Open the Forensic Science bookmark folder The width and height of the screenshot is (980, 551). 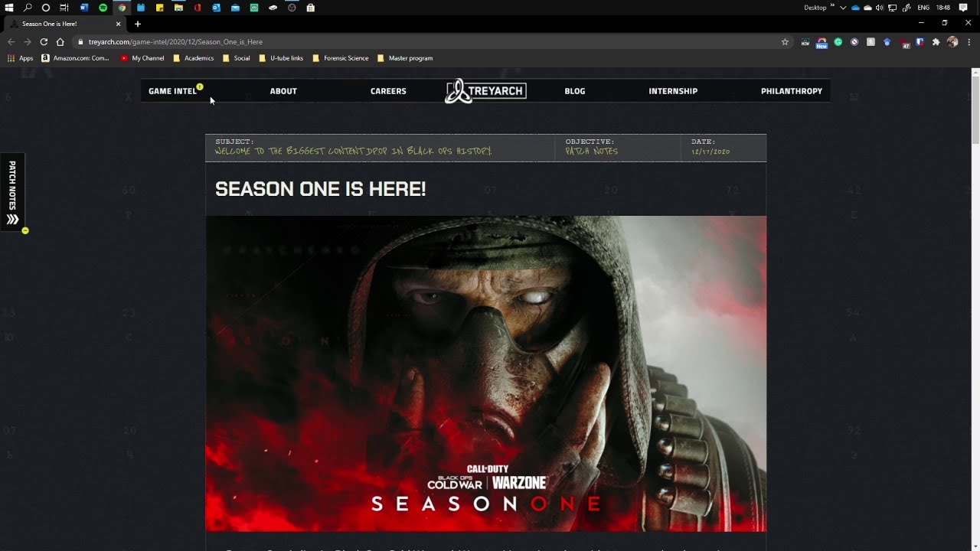click(x=340, y=58)
